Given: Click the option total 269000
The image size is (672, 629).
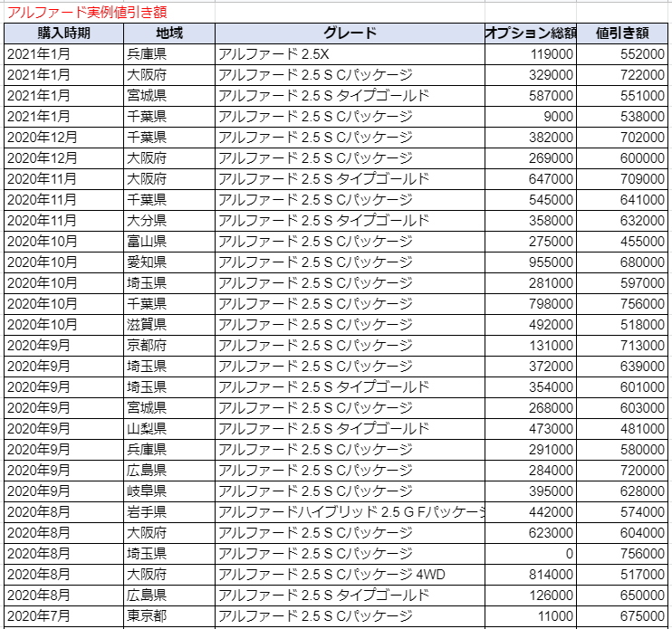Looking at the screenshot, I should click(531, 158).
